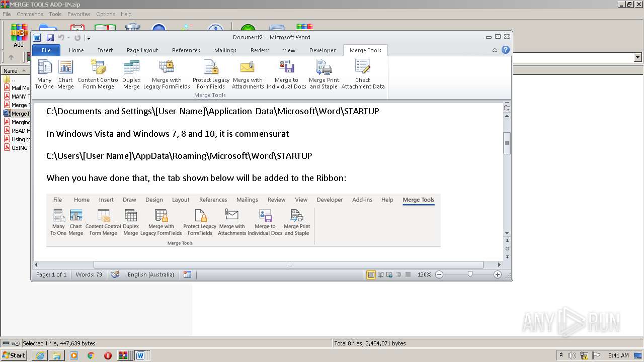
Task: Open the Duplex Merge tool
Action: point(131,74)
